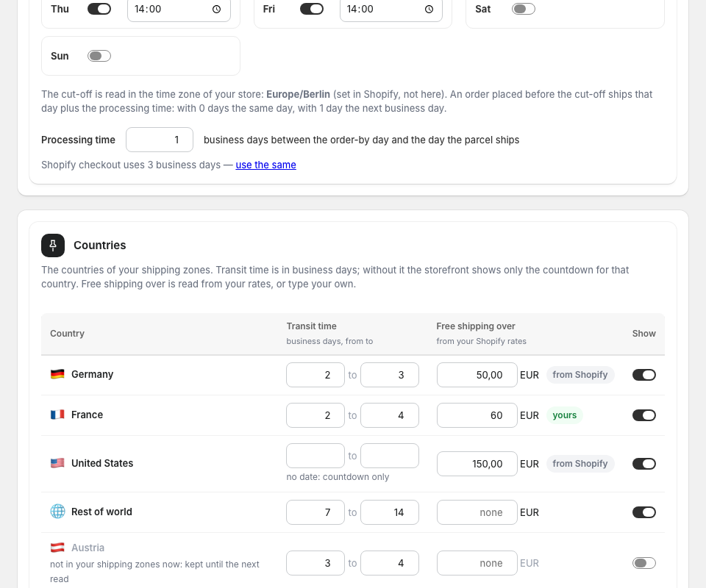Click Austria free shipping over field
Viewport: 706px width, 588px height.
[477, 563]
